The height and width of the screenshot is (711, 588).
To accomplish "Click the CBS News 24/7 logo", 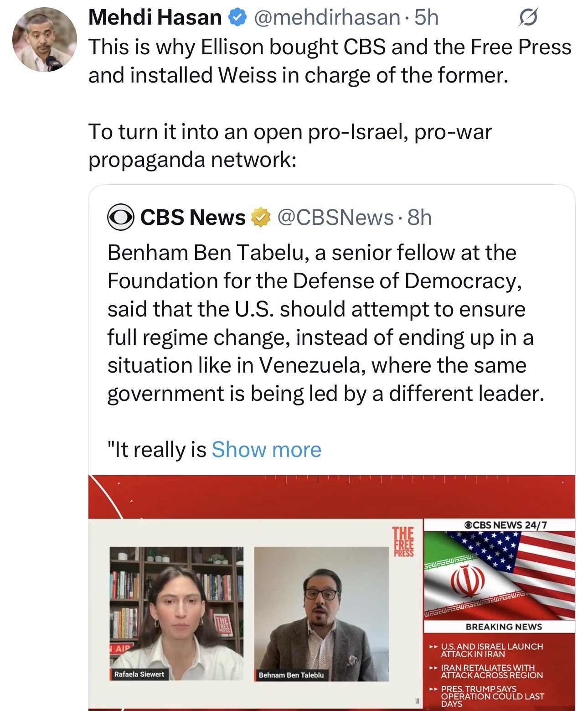I will click(500, 525).
